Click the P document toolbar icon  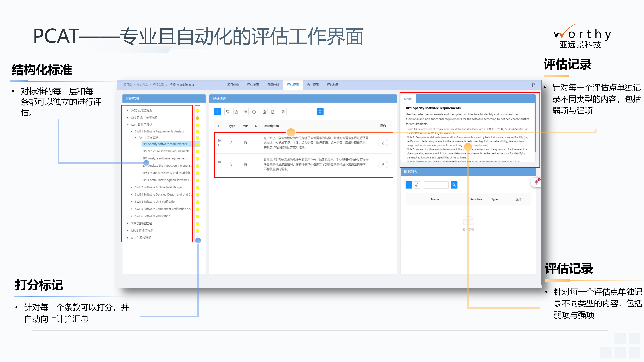coord(273,112)
